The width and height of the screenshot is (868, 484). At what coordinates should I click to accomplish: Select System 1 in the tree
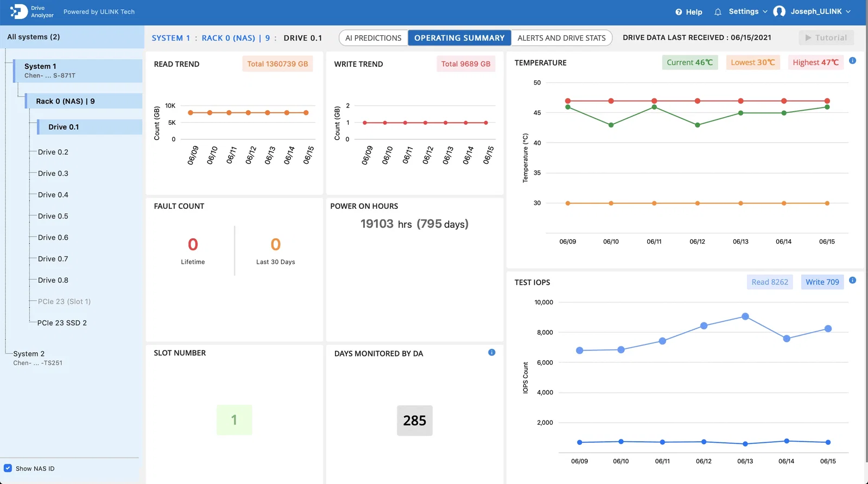[78, 71]
